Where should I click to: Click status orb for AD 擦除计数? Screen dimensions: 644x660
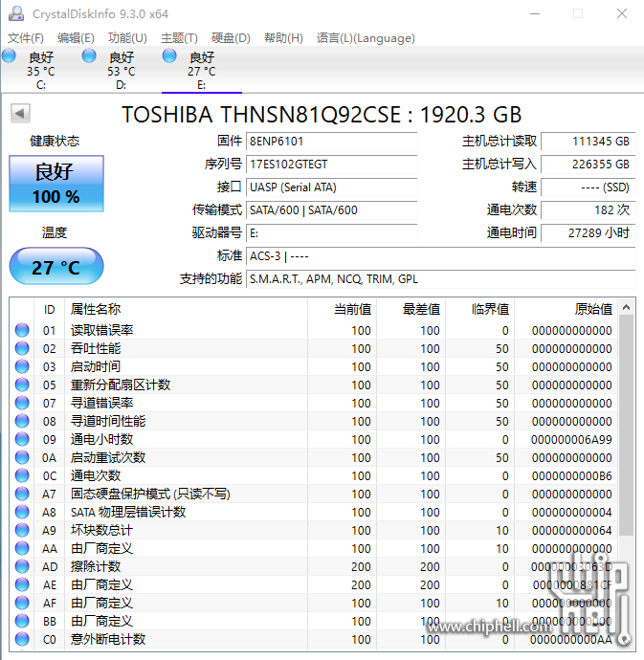coord(22,566)
